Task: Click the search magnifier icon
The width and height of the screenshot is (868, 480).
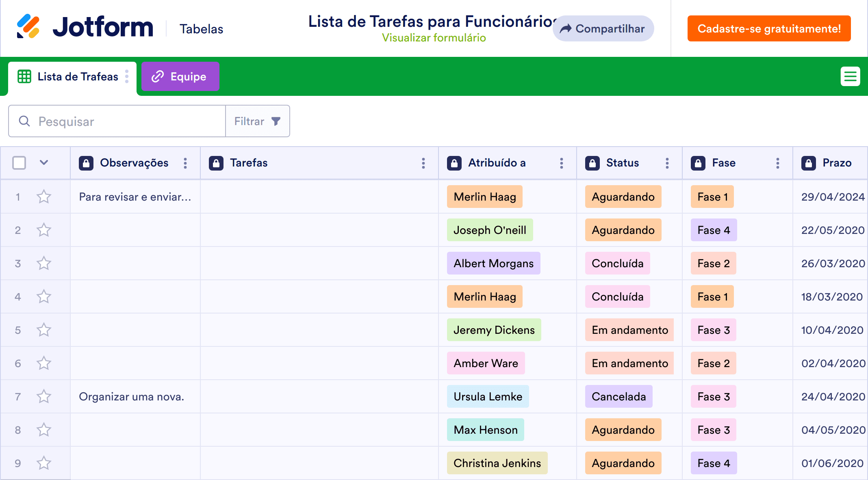Action: tap(24, 121)
